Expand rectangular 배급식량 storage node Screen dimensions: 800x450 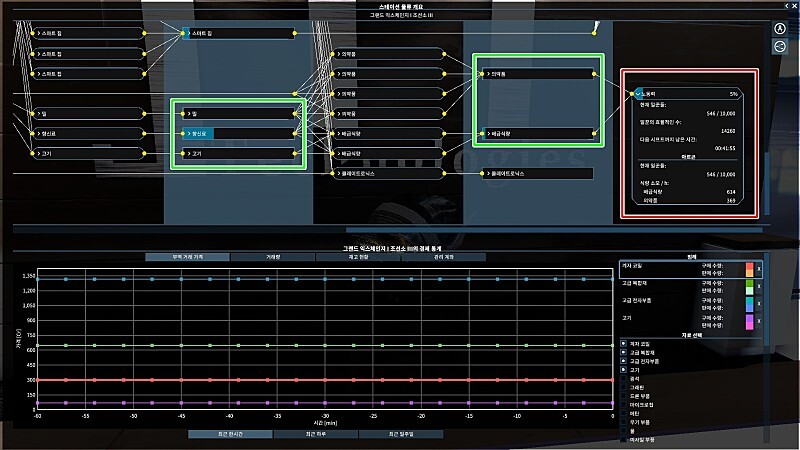click(488, 133)
